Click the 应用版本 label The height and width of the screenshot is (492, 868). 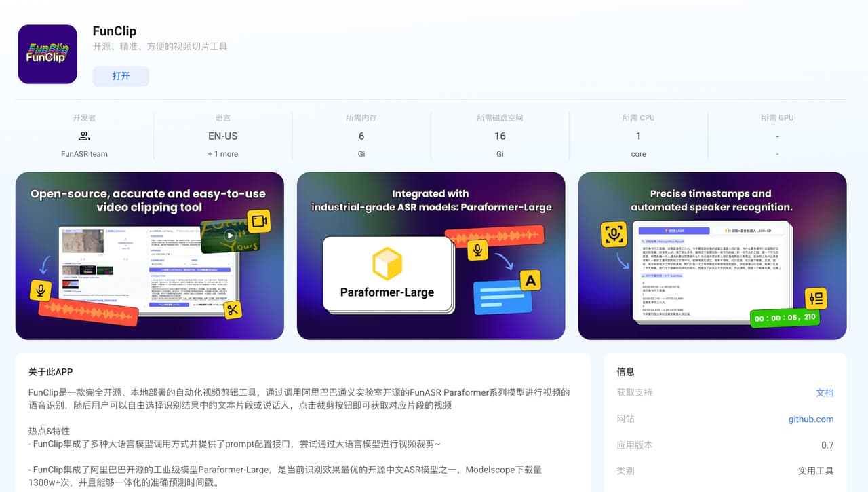(634, 445)
